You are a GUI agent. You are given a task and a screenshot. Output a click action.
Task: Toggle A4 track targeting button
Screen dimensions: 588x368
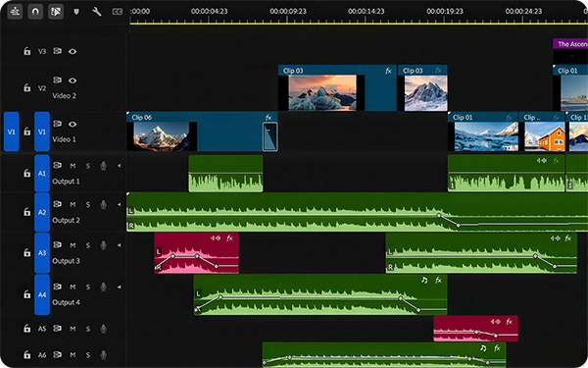[x=42, y=294]
